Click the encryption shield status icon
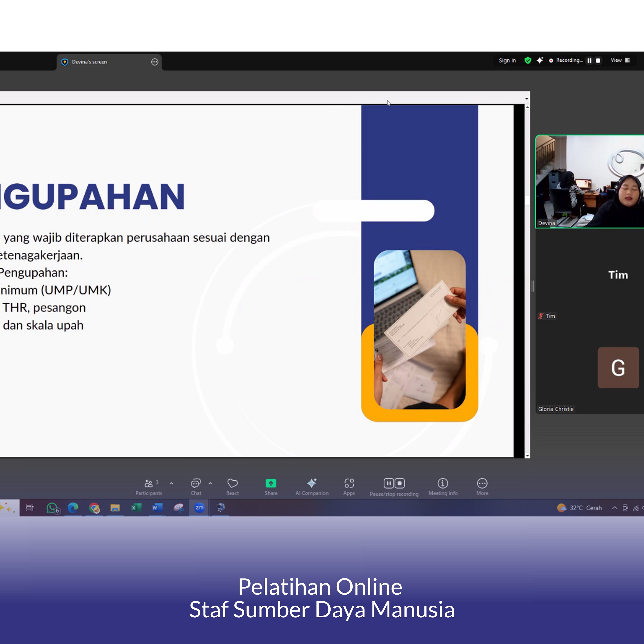The image size is (644, 644). click(x=528, y=60)
